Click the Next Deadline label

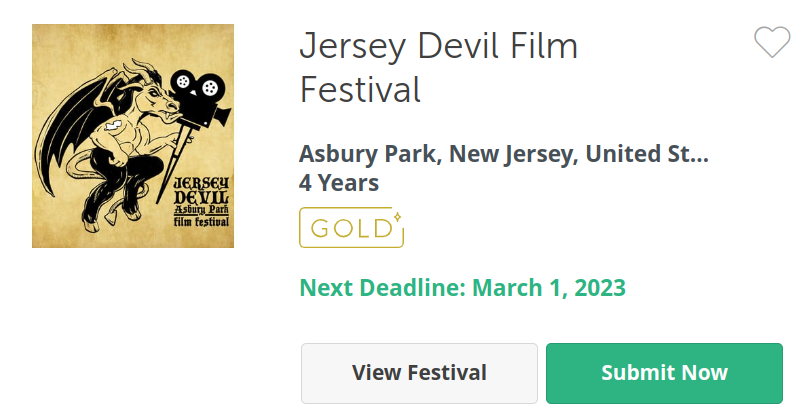coord(383,287)
